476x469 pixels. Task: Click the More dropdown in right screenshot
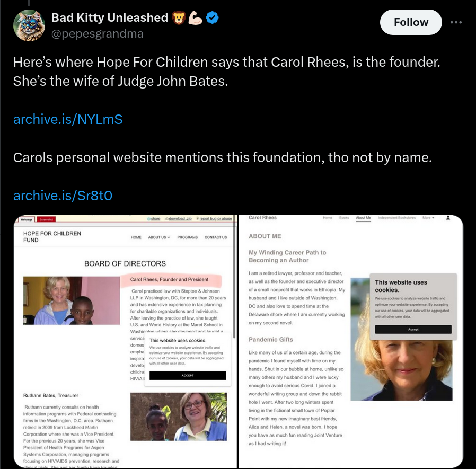pyautogui.click(x=428, y=218)
